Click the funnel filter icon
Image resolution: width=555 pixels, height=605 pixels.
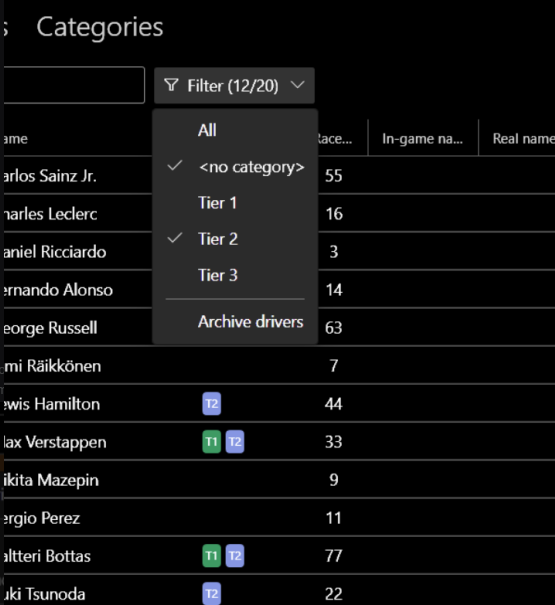pyautogui.click(x=171, y=85)
